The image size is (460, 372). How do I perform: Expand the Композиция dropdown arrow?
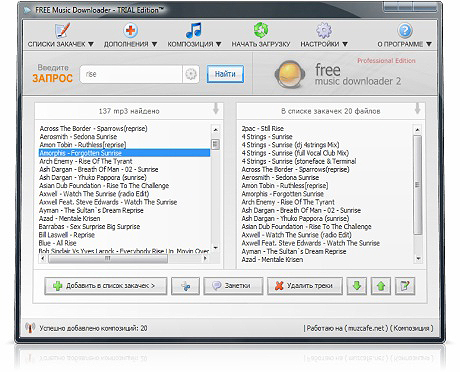219,44
